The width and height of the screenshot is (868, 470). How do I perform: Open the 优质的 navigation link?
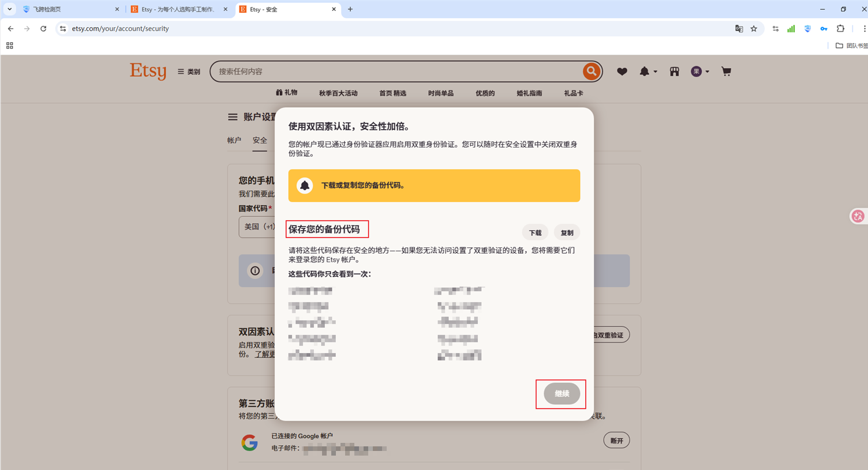[485, 93]
